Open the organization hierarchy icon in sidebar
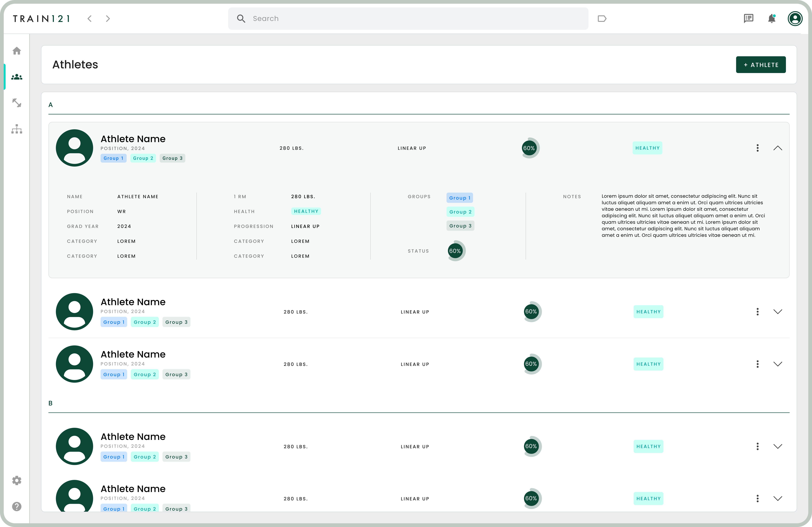 coord(17,129)
